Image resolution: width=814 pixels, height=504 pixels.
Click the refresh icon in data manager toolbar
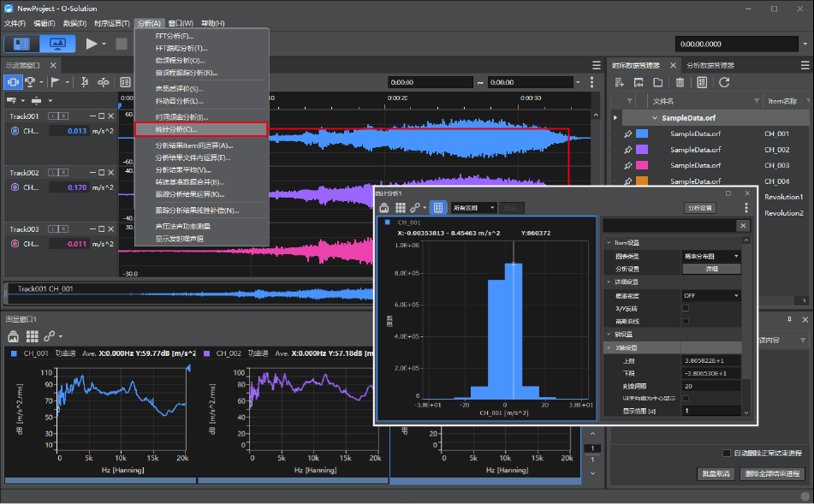pyautogui.click(x=724, y=82)
